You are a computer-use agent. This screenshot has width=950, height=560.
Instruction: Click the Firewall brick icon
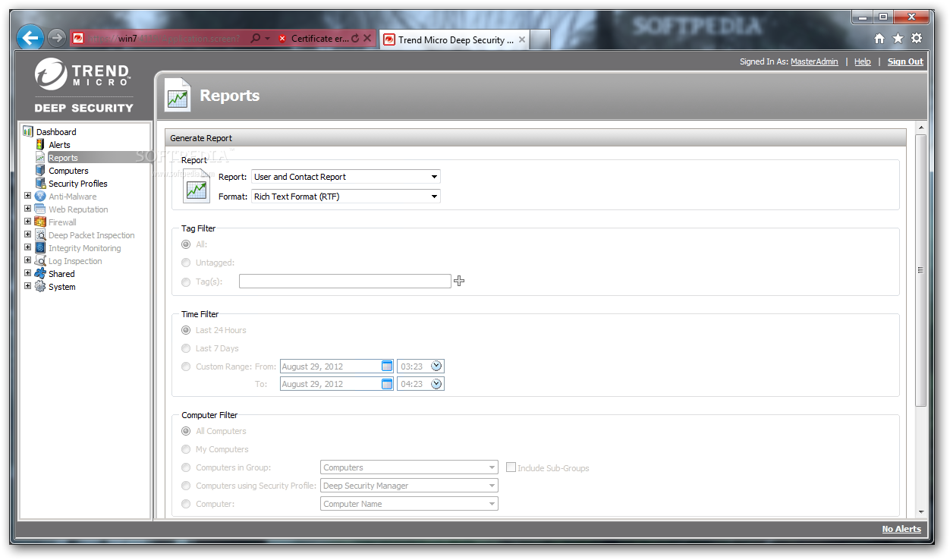click(x=40, y=222)
